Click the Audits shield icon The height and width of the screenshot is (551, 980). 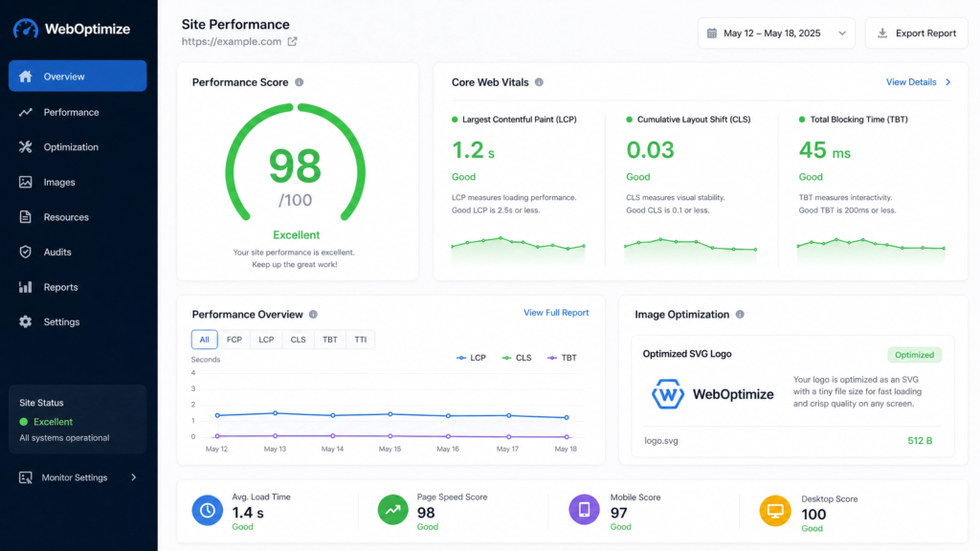(25, 252)
